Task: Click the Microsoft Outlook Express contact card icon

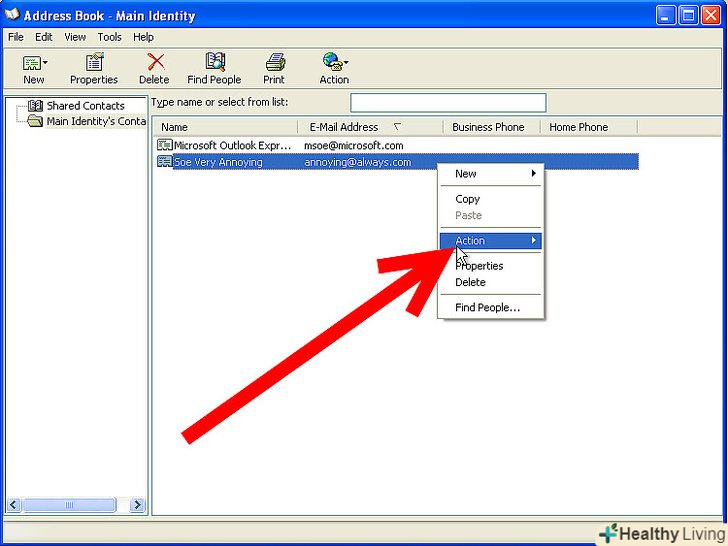Action: point(164,145)
